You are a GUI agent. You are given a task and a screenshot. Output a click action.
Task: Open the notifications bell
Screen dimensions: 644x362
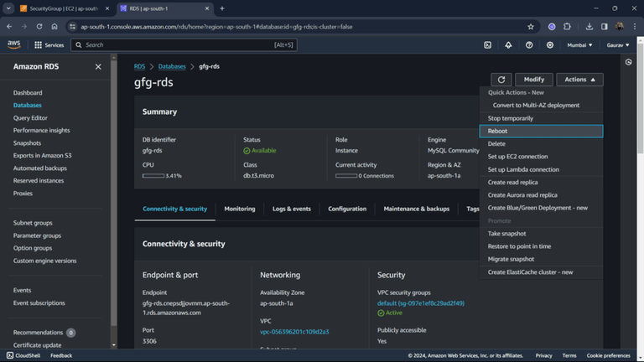click(x=508, y=45)
